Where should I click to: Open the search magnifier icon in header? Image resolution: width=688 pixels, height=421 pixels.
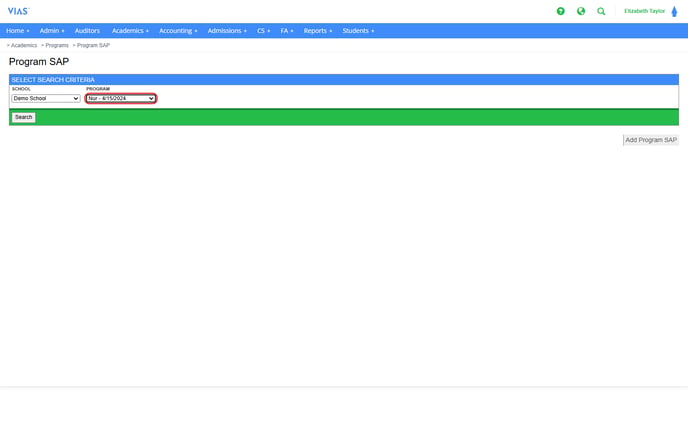tap(601, 11)
